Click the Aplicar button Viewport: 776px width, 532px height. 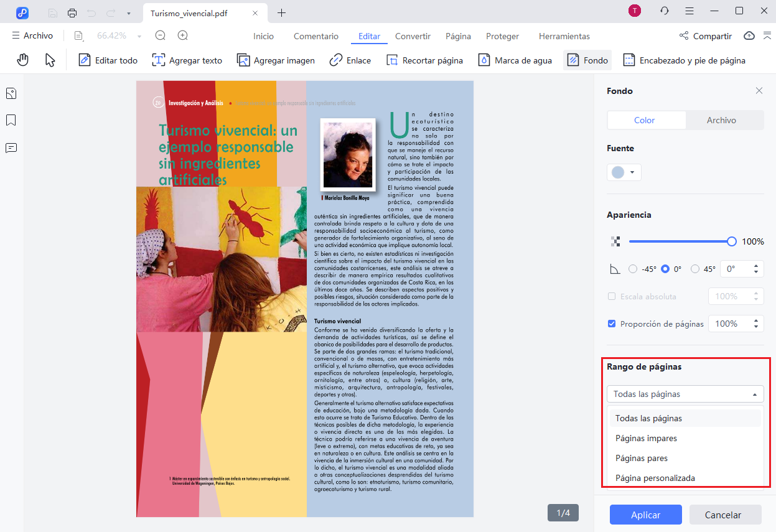645,515
